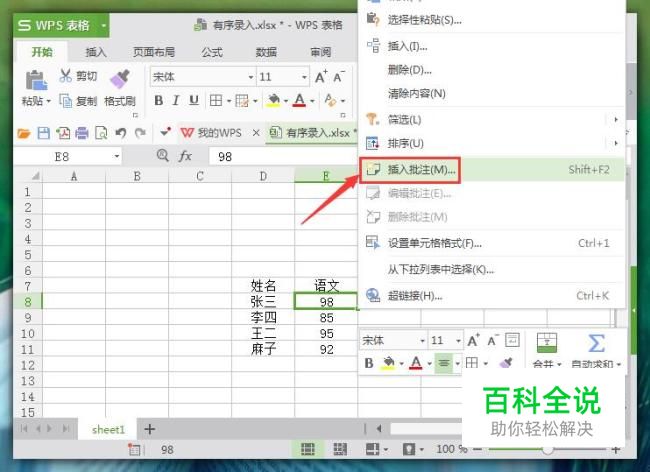This screenshot has width=650, height=472.
Task: Open the fill color dropdown arrow in the ribbon
Action: [x=286, y=101]
